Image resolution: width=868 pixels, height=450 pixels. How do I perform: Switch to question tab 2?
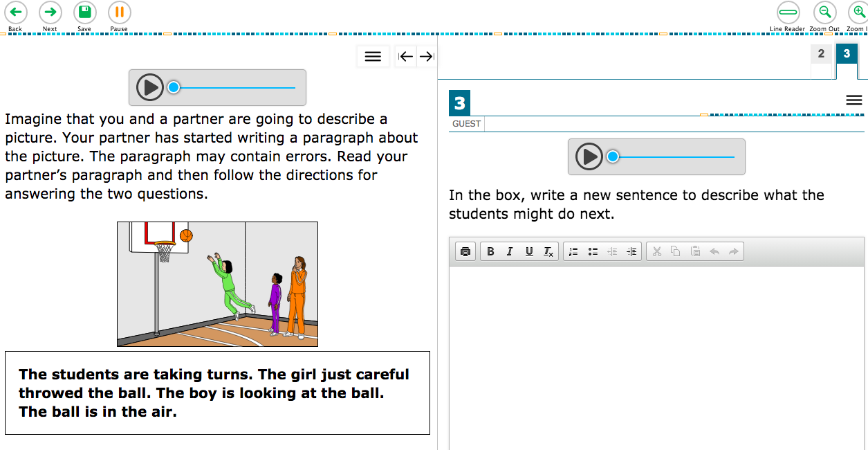coord(821,54)
